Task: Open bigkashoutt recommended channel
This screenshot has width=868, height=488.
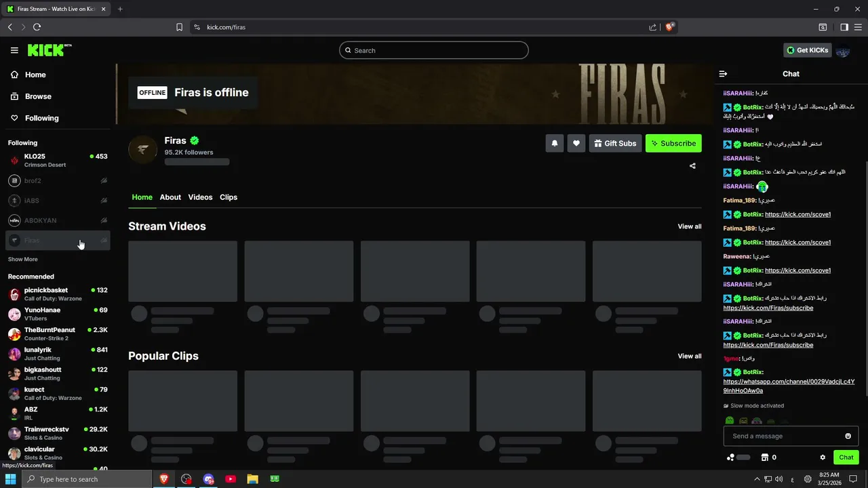Action: [58, 373]
